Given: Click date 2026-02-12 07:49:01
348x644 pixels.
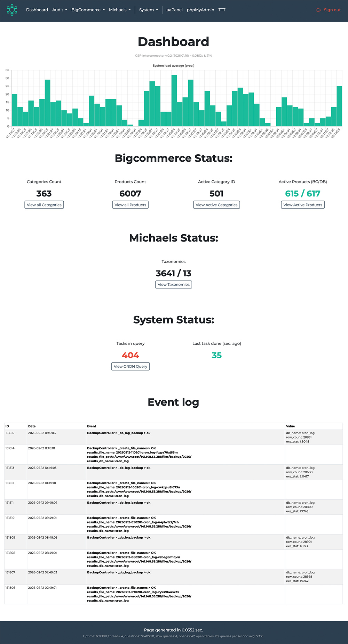Looking at the screenshot, I should [42, 588].
